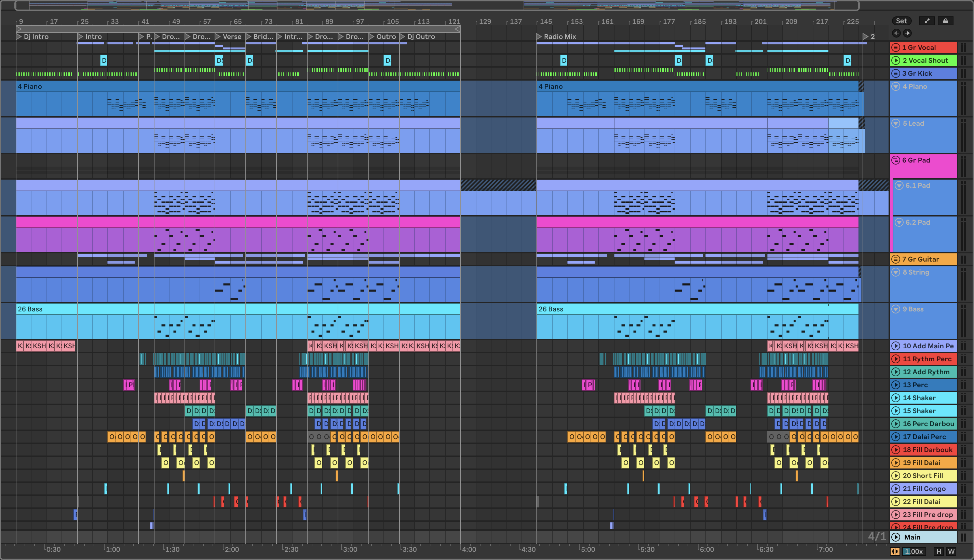
Task: Collapse the 4 Piano track
Action: click(x=896, y=86)
